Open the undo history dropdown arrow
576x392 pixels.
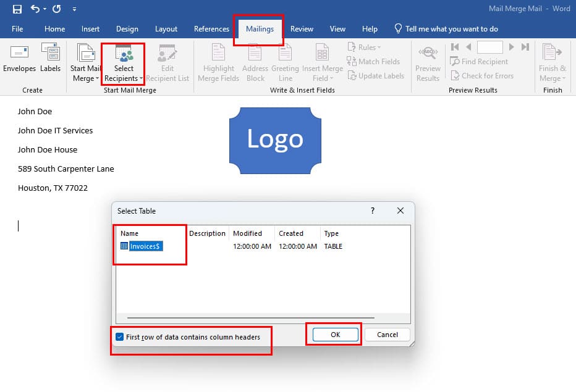click(x=45, y=9)
